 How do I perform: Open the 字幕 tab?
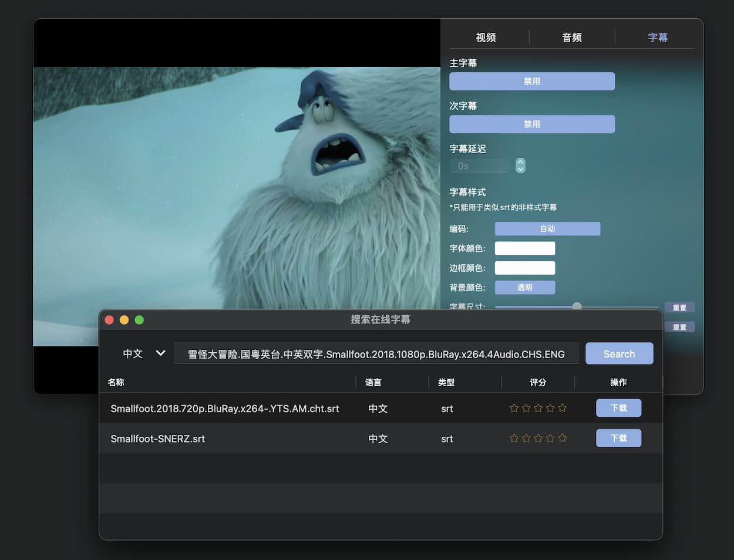click(658, 38)
